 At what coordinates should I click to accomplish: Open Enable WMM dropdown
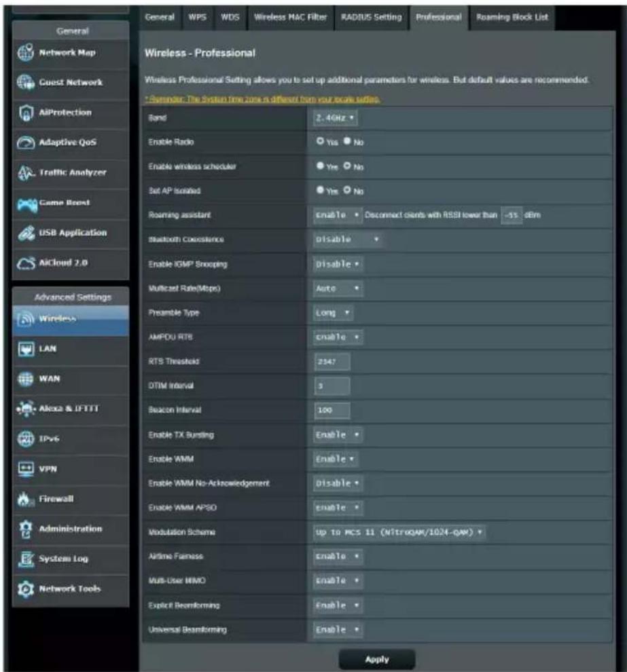tap(335, 459)
